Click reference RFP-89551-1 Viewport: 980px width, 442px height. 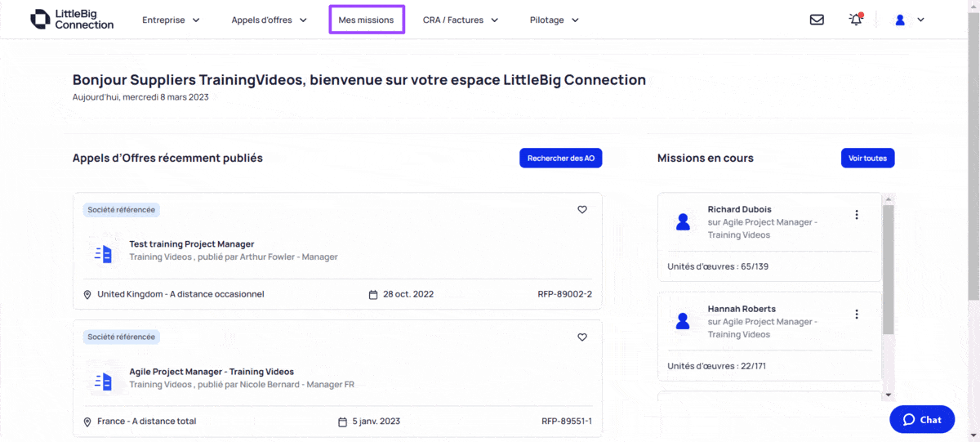(x=567, y=422)
